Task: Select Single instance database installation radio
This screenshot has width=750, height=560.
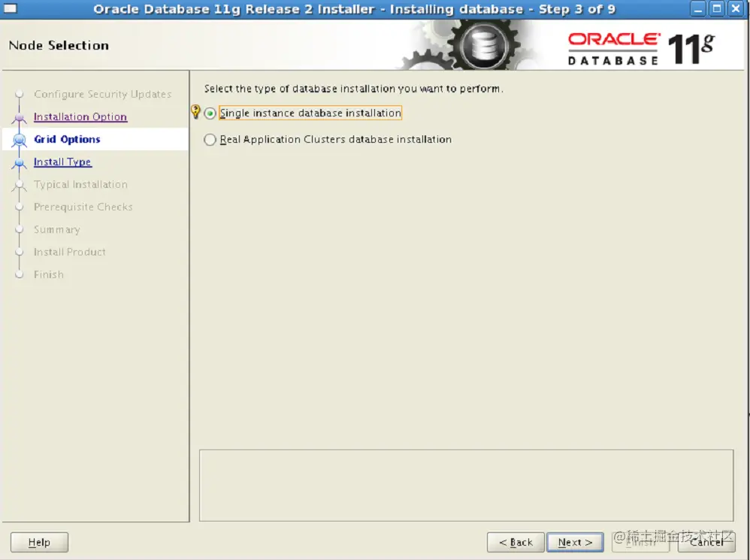Action: coord(210,114)
